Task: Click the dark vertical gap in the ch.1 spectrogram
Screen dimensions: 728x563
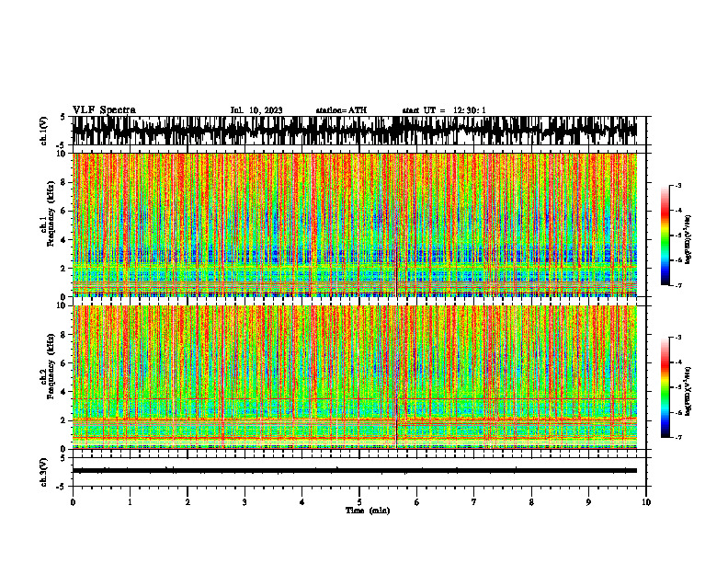Action: 396,271
